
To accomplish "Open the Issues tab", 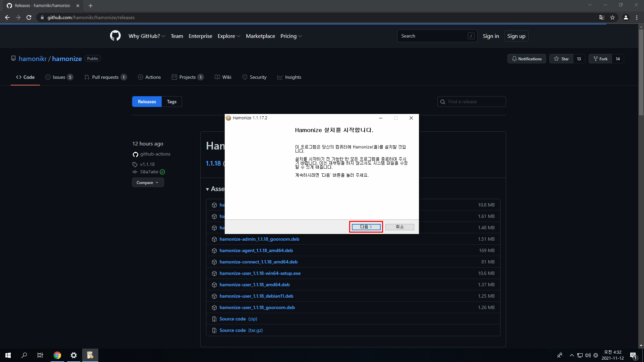I will pos(59,77).
